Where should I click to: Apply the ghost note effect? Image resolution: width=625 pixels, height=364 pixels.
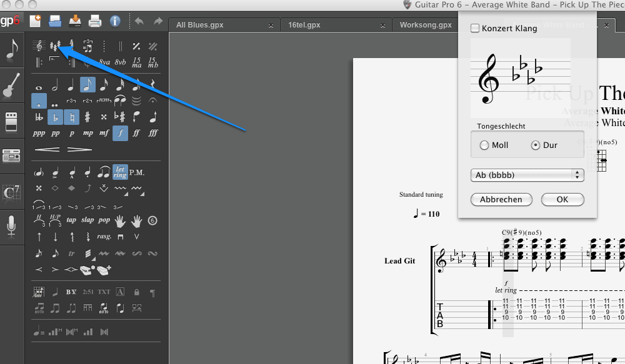tap(39, 172)
